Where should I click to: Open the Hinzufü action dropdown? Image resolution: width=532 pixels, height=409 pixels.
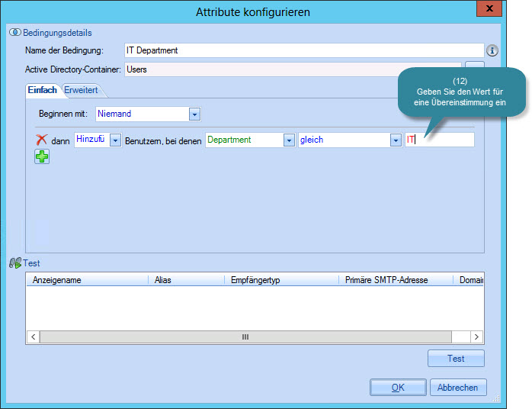pyautogui.click(x=115, y=140)
